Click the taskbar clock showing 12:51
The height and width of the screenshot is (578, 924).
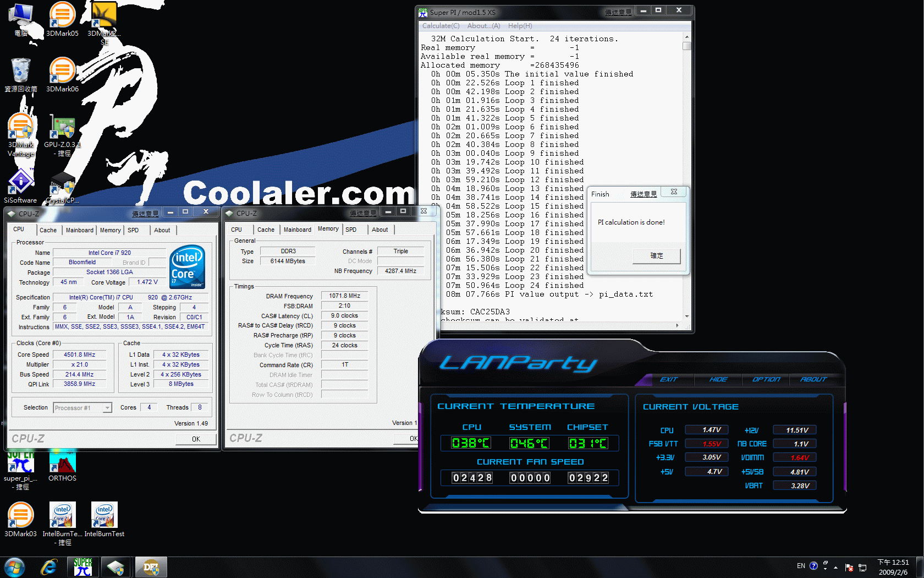click(893, 567)
